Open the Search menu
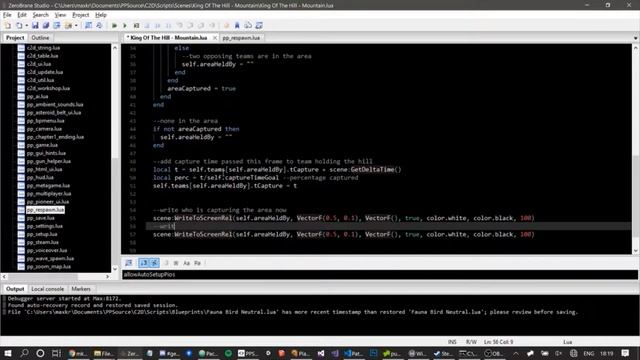 [x=40, y=15]
